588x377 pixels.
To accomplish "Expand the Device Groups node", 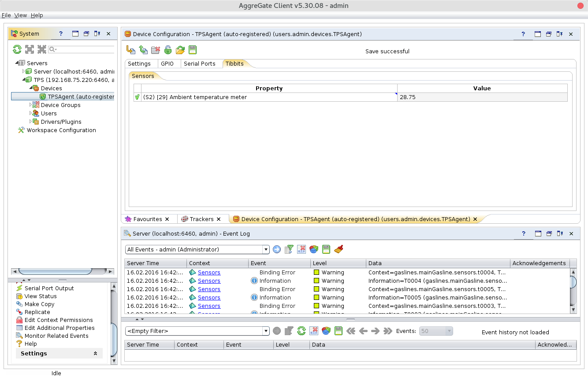I will tap(30, 105).
